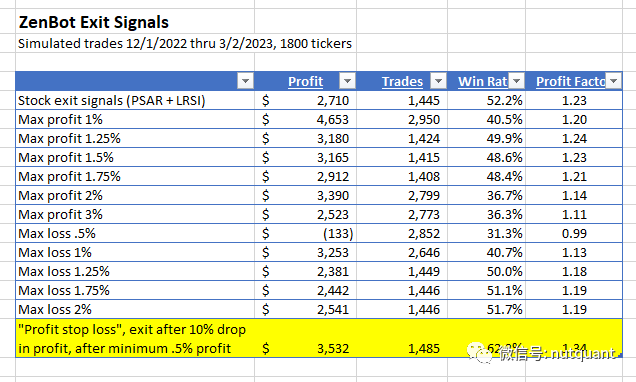Select profit value 3,390

click(x=333, y=195)
